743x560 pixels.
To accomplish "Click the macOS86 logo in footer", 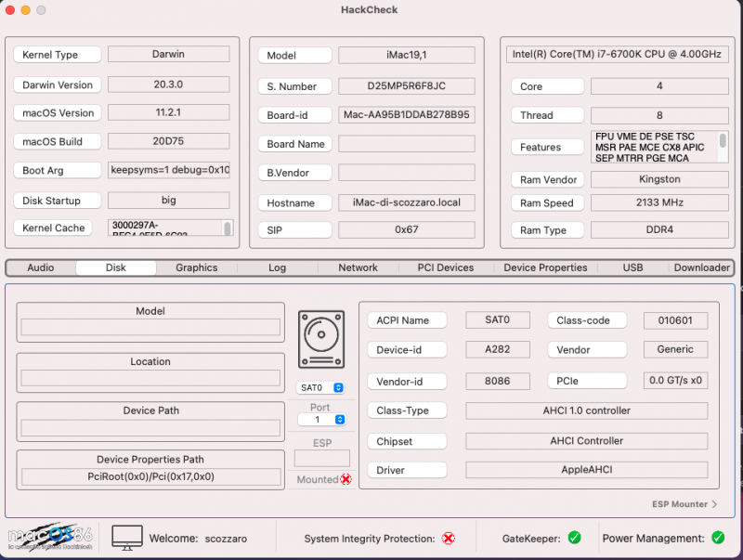I will pyautogui.click(x=51, y=537).
